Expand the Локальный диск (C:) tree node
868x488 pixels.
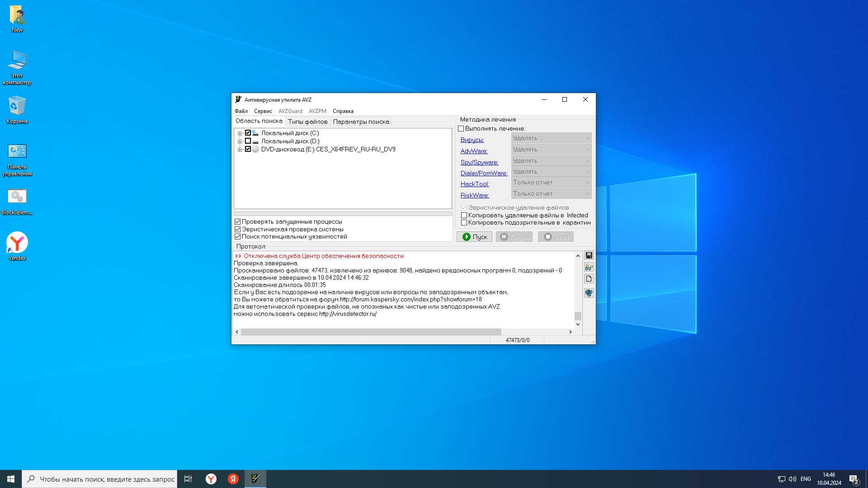(240, 133)
